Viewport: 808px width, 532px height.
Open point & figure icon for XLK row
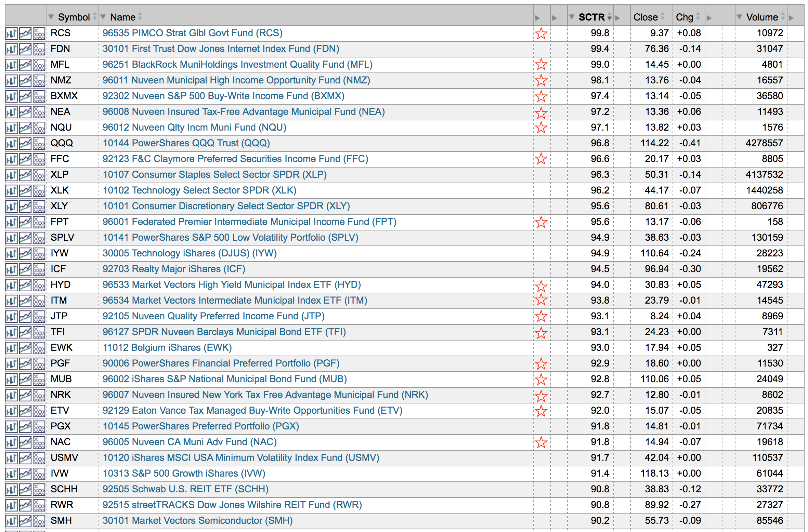click(39, 191)
